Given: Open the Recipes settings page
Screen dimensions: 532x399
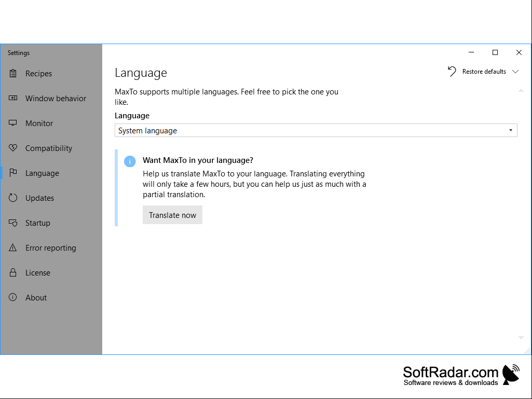Looking at the screenshot, I should coord(51,73).
